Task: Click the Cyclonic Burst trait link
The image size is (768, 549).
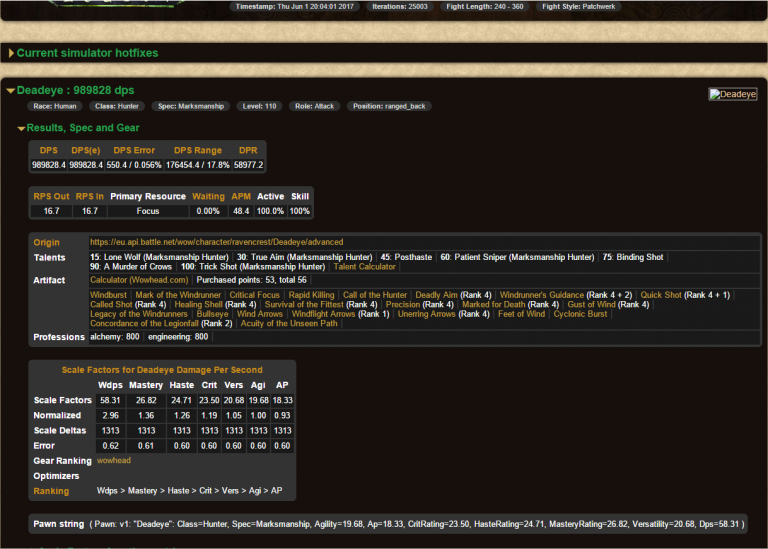Action: [580, 314]
